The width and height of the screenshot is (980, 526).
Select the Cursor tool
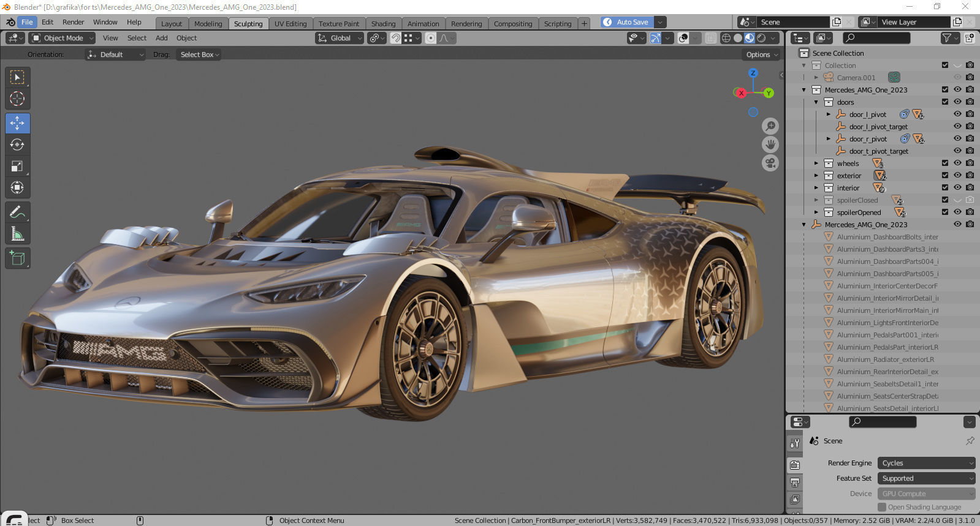[x=17, y=99]
